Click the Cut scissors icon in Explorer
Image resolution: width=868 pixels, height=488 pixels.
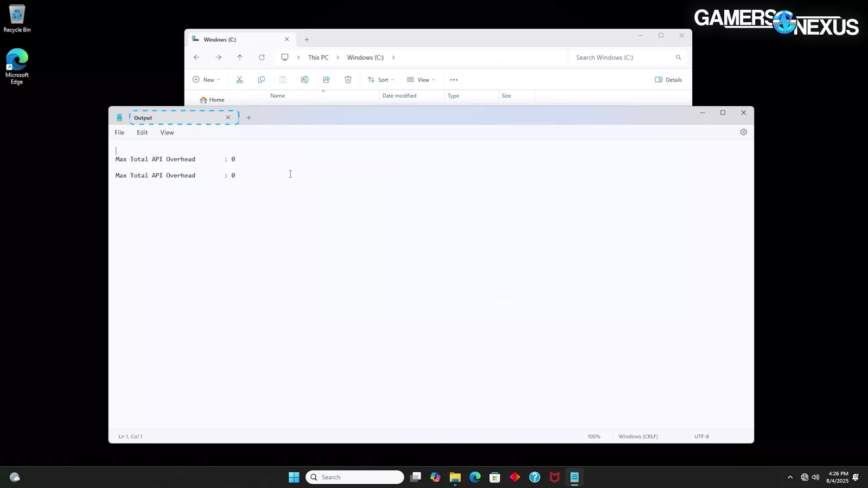click(239, 80)
